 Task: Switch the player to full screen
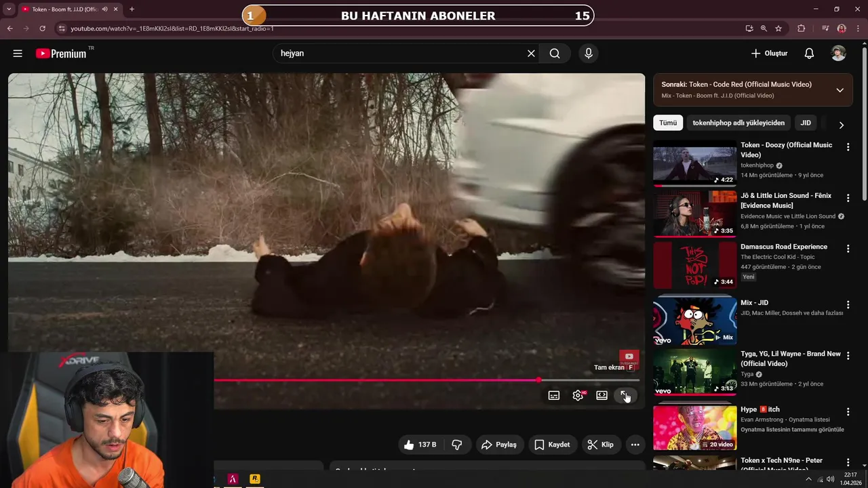(625, 396)
